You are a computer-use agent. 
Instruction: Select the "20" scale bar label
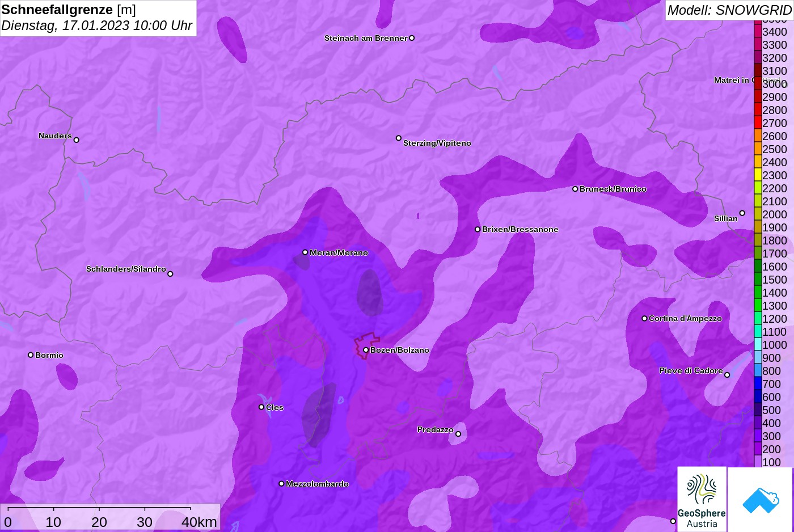99,522
